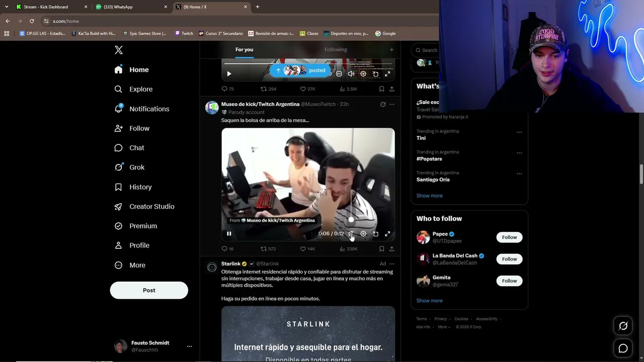Viewport: 644px width, 362px height.
Task: Switch to the WhatsApp browser tab
Action: tap(131, 7)
